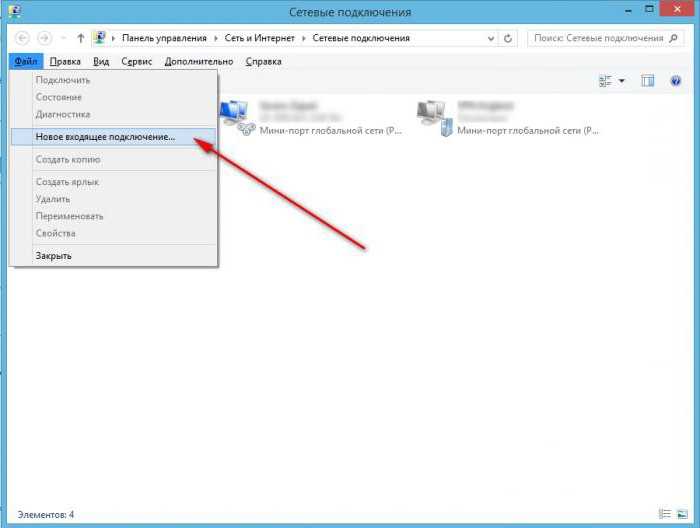Image resolution: width=700 pixels, height=528 pixels.
Task: Click Сеть и Интернет breadcrumb
Action: click(259, 38)
